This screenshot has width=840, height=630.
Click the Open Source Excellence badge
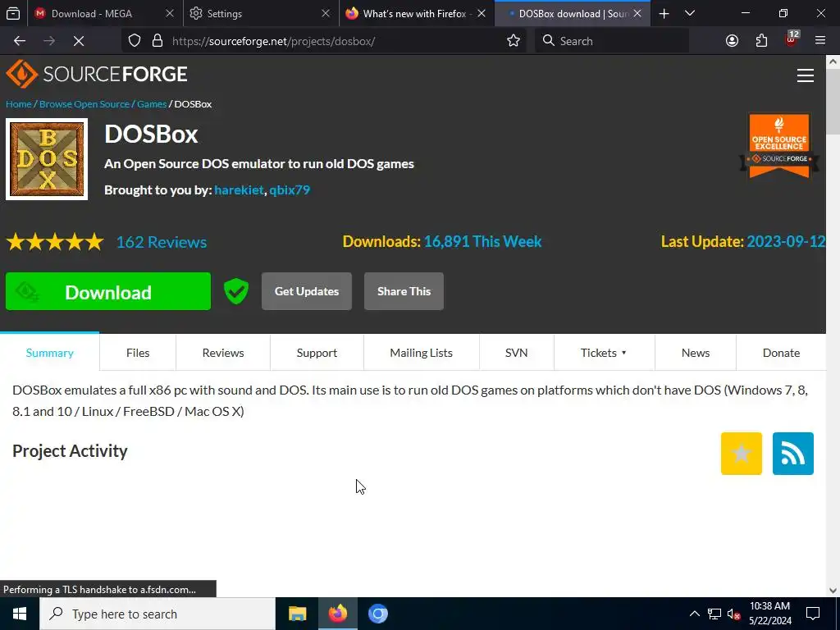click(779, 146)
